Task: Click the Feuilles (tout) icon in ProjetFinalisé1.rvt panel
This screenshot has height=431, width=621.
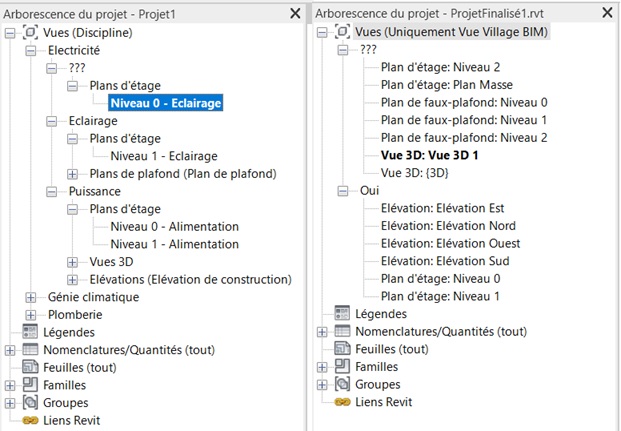Action: [343, 349]
